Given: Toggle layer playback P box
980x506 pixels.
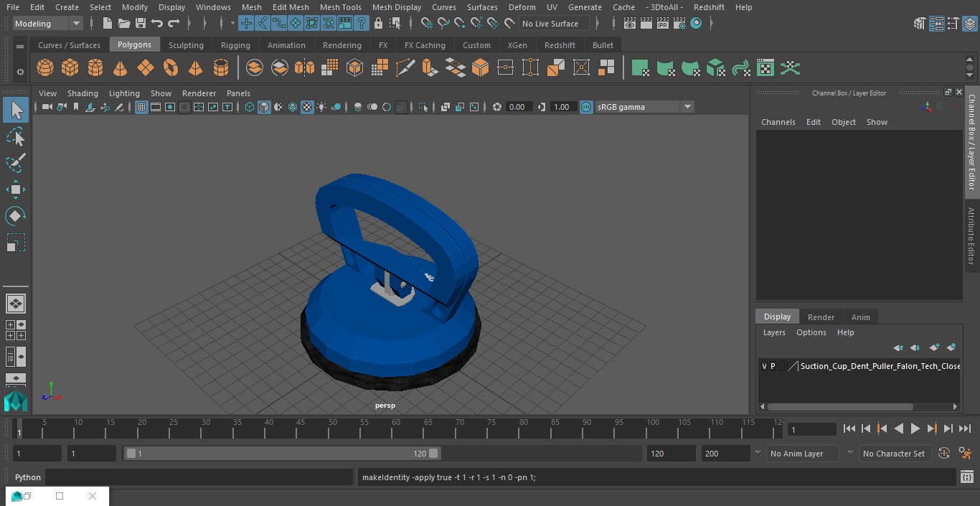Looking at the screenshot, I should tap(773, 366).
